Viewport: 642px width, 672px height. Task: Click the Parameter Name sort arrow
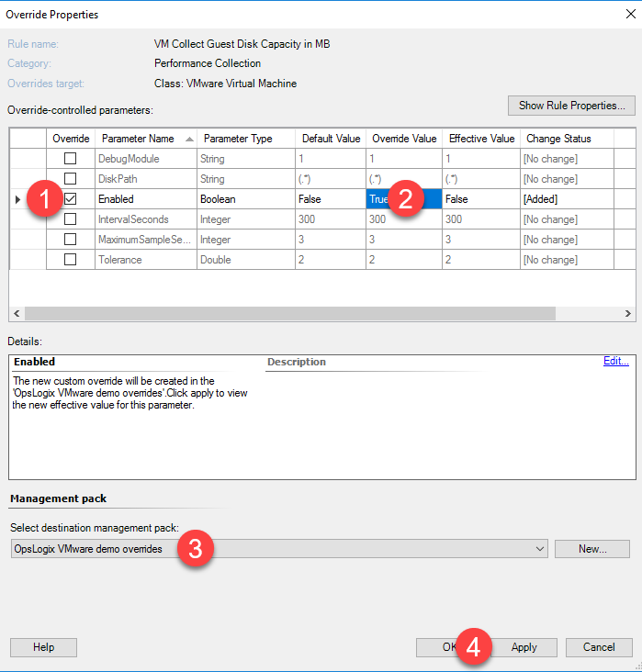tap(189, 139)
